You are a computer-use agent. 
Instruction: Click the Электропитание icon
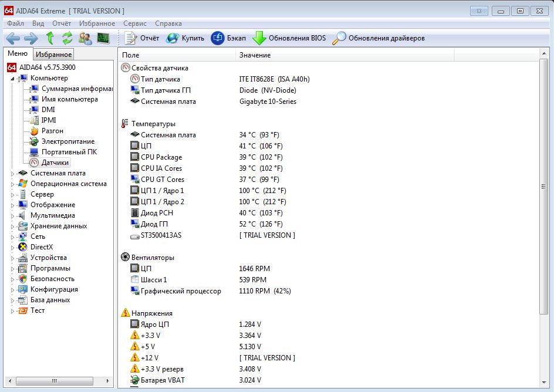point(34,141)
